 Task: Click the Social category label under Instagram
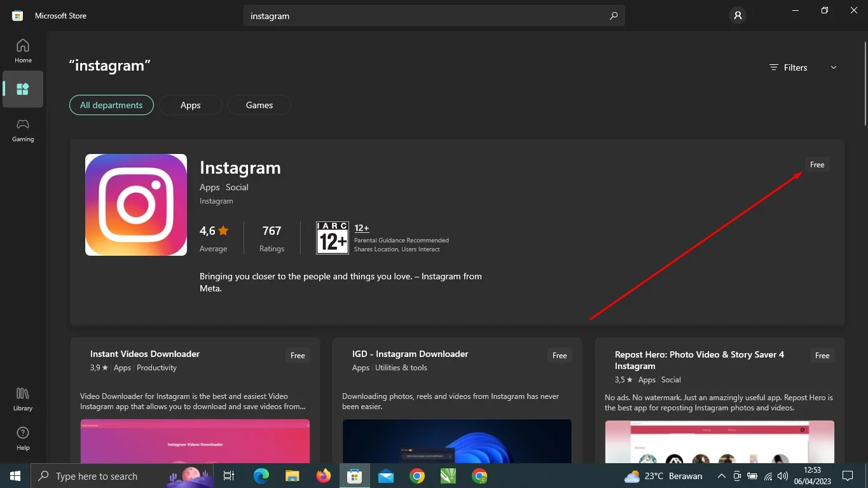tap(237, 187)
